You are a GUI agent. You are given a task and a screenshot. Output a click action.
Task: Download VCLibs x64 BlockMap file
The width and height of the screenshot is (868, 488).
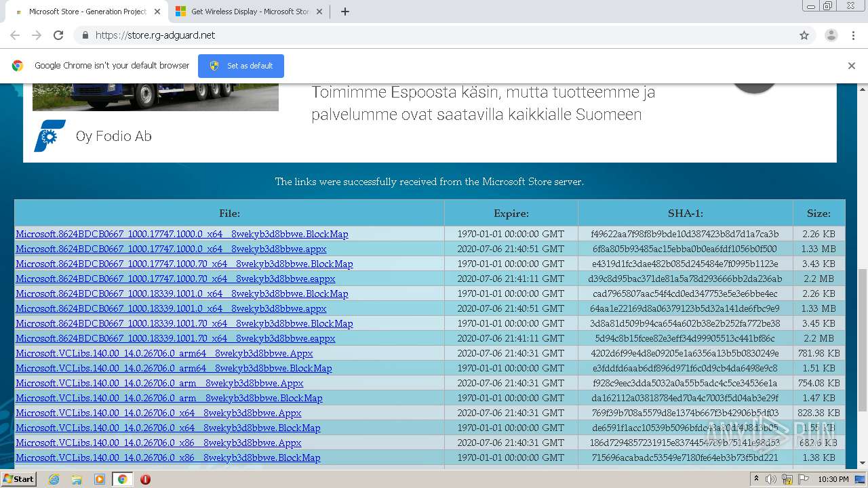(168, 428)
